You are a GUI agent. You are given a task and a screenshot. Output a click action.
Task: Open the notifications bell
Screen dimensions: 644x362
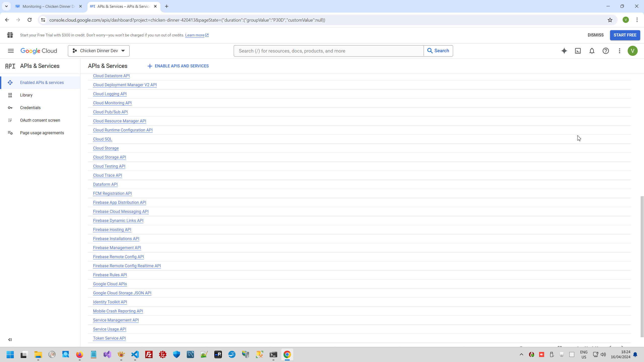592,51
